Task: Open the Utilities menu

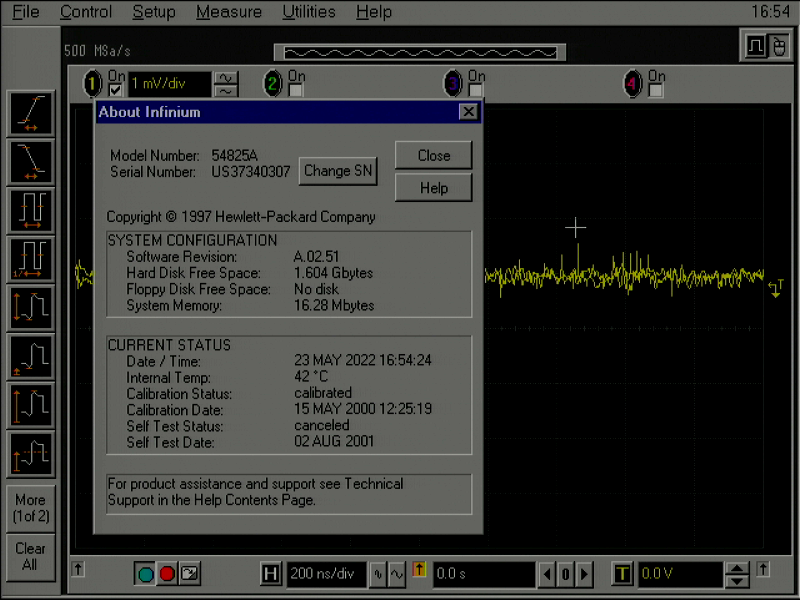Action: (x=308, y=12)
